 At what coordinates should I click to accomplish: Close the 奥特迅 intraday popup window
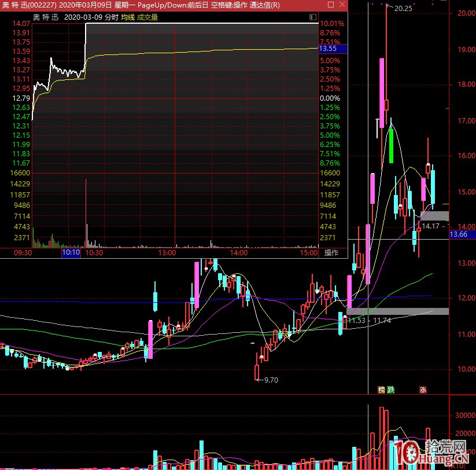click(x=342, y=5)
